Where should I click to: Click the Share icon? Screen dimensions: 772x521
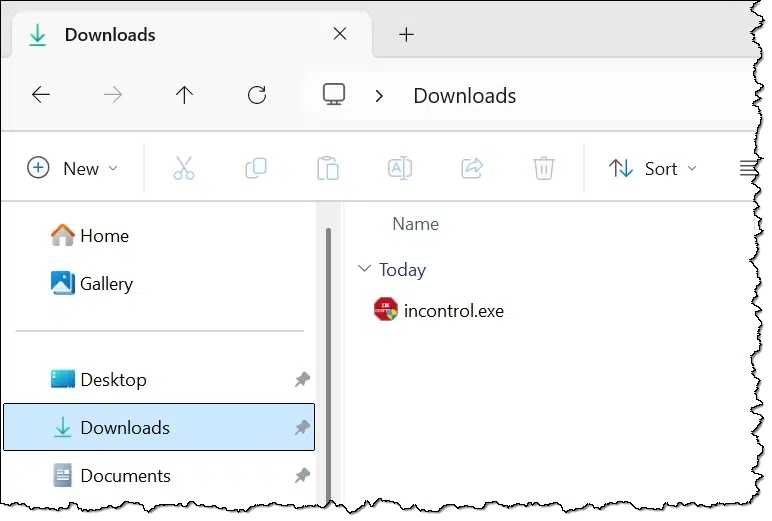pos(472,168)
